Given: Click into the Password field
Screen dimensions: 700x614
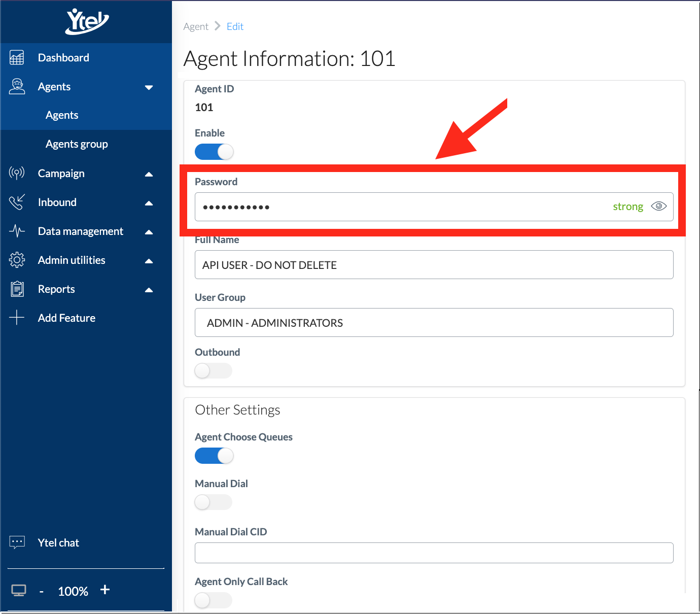Looking at the screenshot, I should [x=434, y=207].
